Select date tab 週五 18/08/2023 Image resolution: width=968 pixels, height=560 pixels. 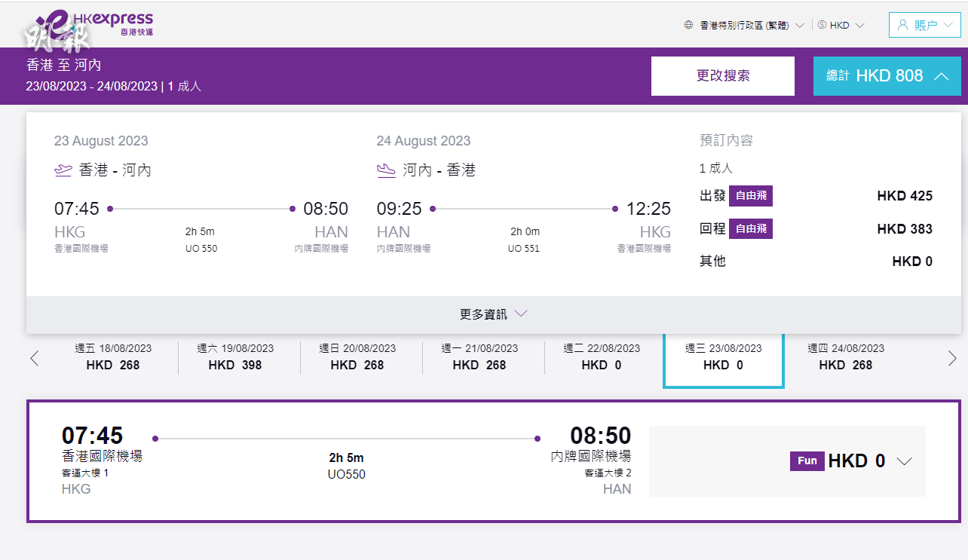113,357
